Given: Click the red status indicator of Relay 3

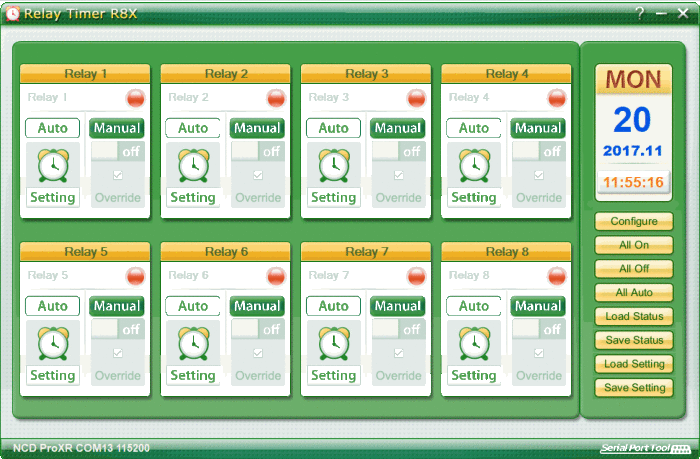Looking at the screenshot, I should click(416, 98).
